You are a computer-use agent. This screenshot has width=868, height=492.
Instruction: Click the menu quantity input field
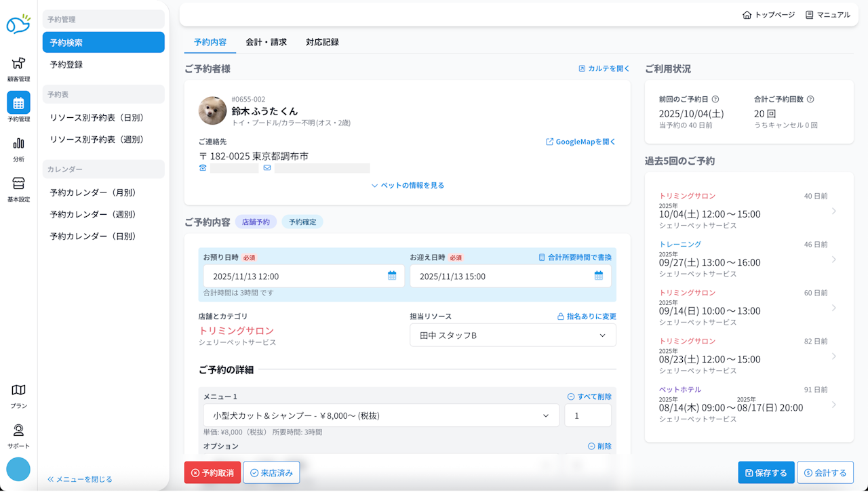coord(587,415)
